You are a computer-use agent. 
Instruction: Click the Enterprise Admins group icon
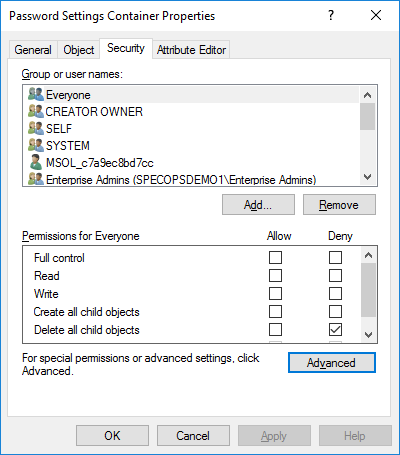(x=36, y=179)
